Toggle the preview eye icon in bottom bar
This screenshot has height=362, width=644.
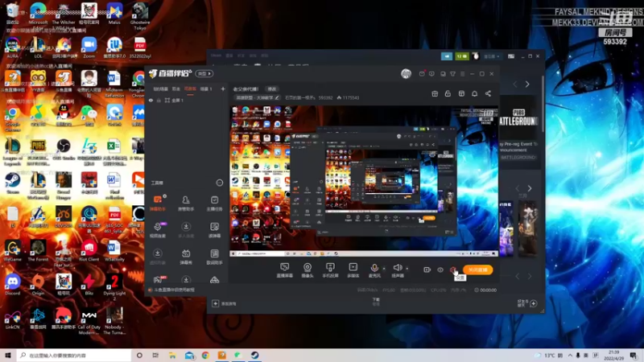[440, 269]
